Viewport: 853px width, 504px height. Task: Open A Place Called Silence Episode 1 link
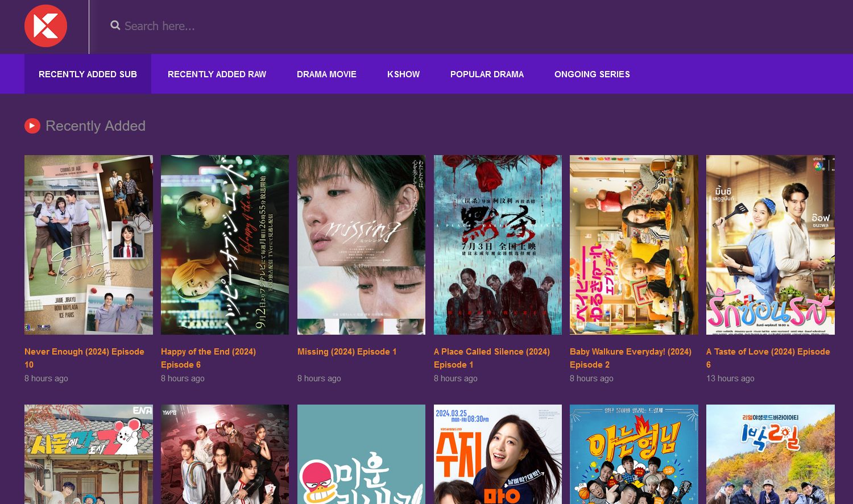pos(492,358)
